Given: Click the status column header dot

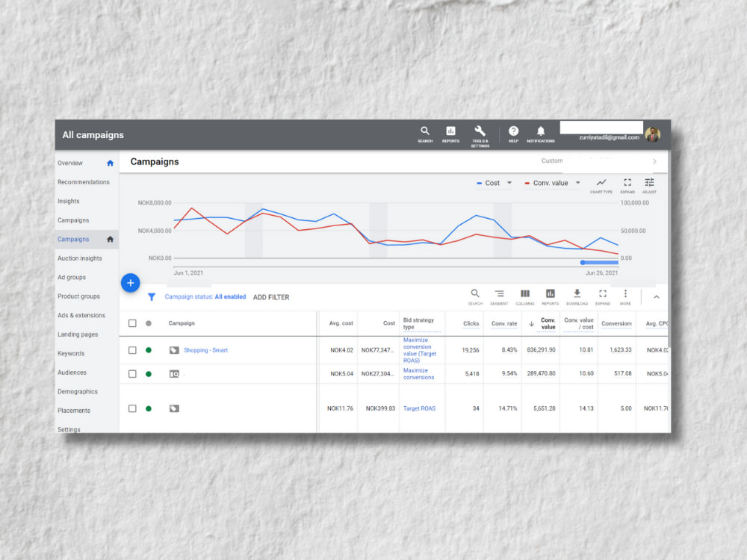Looking at the screenshot, I should tap(149, 323).
